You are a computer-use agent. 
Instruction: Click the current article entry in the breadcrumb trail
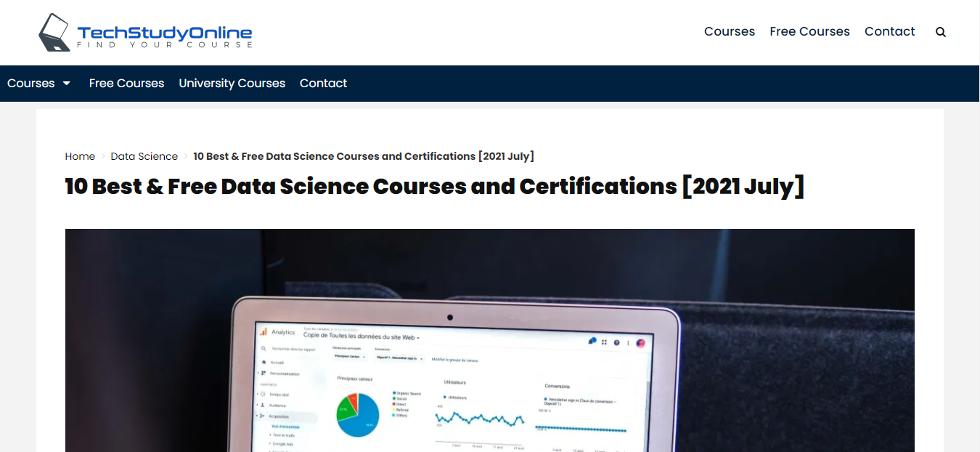pyautogui.click(x=364, y=156)
